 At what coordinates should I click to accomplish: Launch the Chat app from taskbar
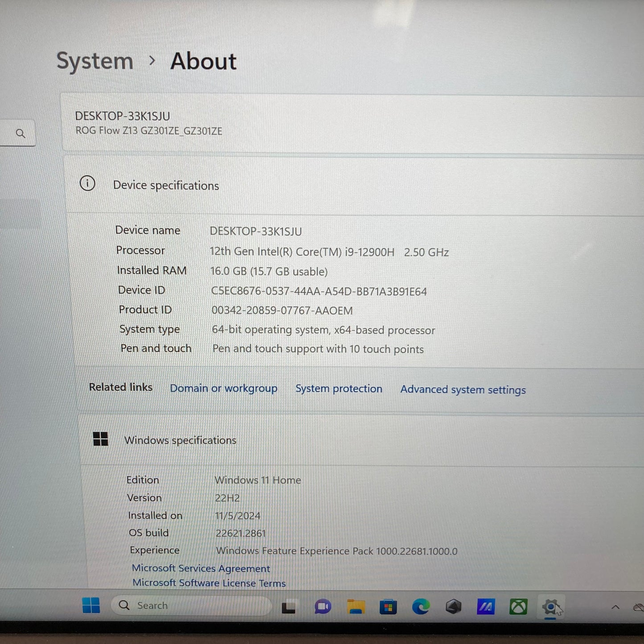[x=323, y=607]
